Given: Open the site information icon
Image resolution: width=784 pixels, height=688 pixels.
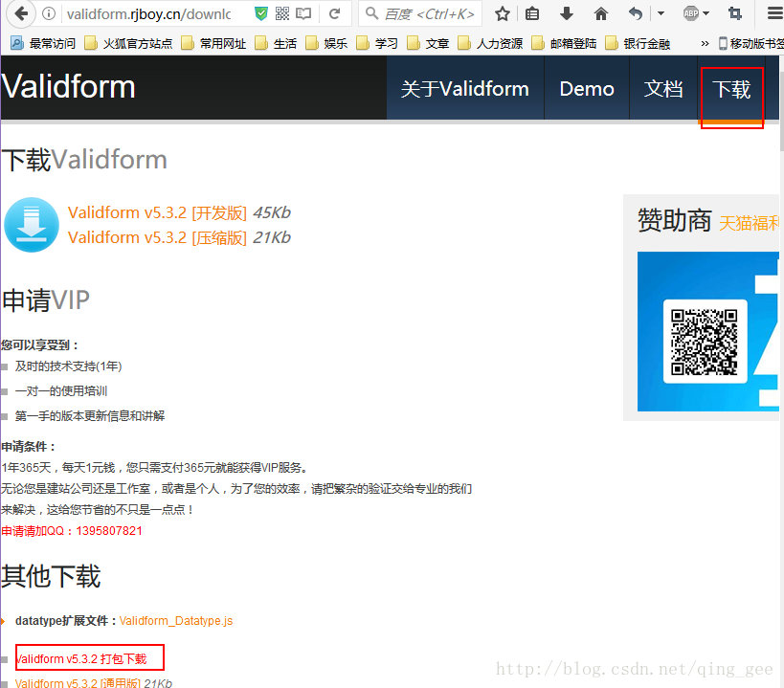Looking at the screenshot, I should tap(49, 13).
